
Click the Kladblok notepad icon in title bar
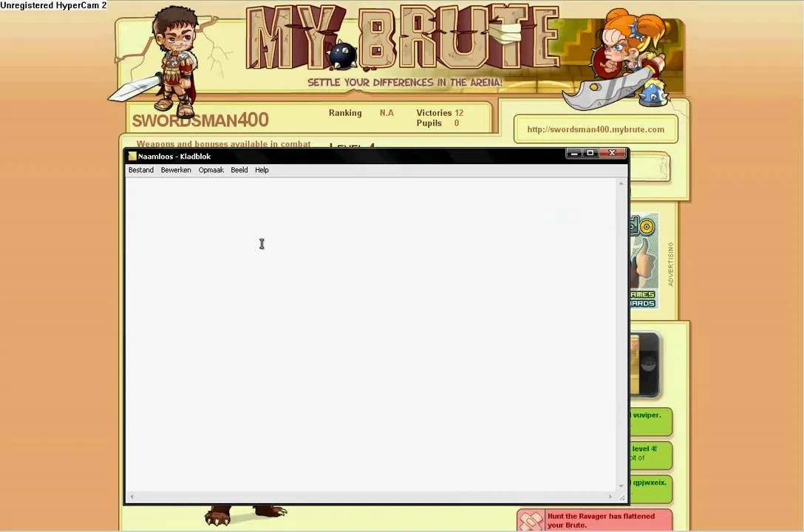132,157
